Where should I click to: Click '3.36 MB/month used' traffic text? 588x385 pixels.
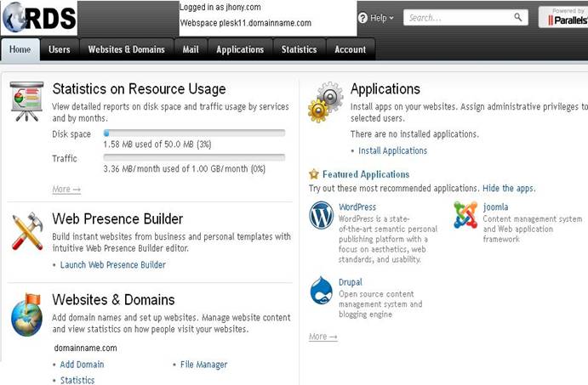tap(184, 168)
